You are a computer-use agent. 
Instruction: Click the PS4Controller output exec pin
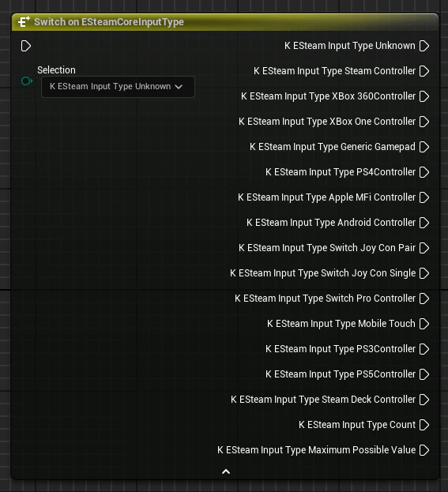tap(424, 172)
